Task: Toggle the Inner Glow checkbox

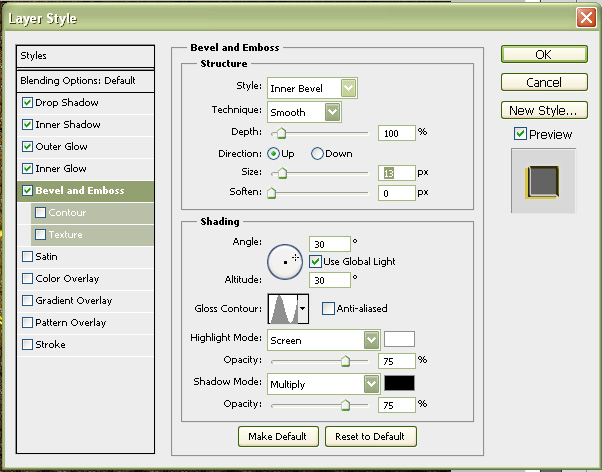Action: [x=27, y=168]
